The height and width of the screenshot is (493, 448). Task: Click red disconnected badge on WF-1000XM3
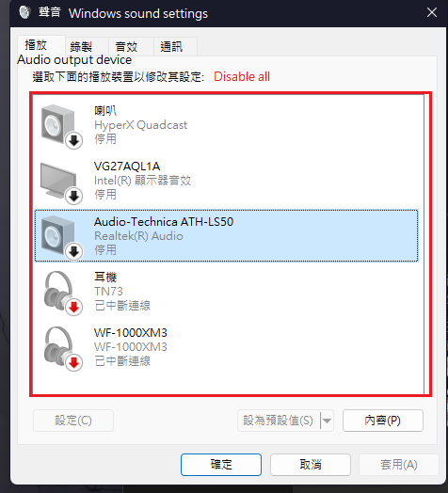click(x=74, y=362)
